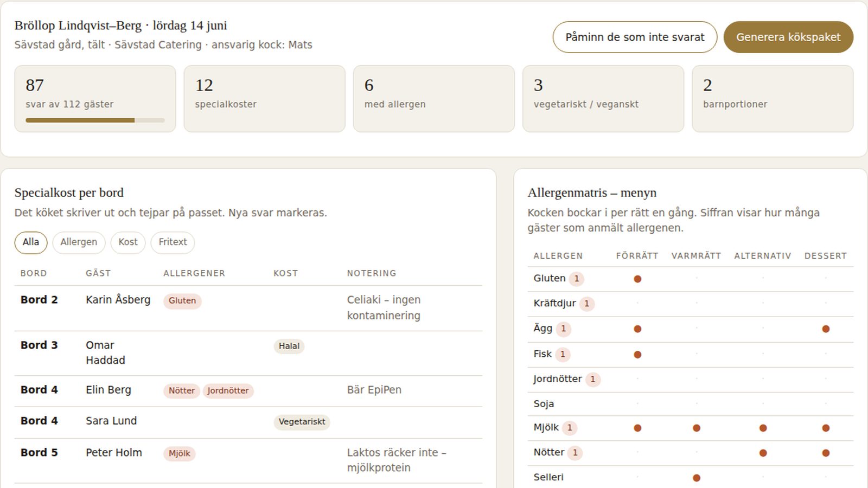Click note Celiaki – ingen kontaminering

384,307
